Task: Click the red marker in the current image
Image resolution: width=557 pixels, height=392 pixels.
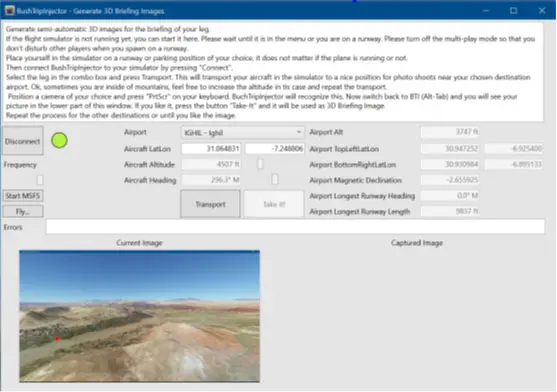Action: pos(57,339)
